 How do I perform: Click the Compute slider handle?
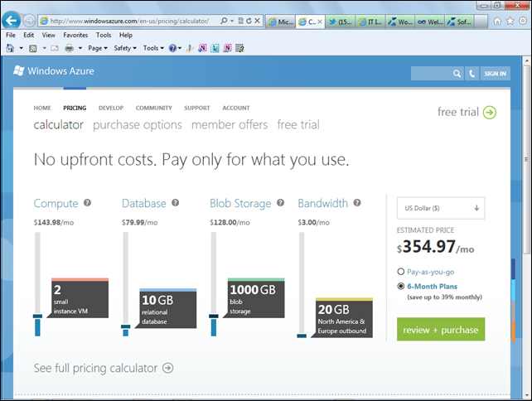(x=37, y=316)
